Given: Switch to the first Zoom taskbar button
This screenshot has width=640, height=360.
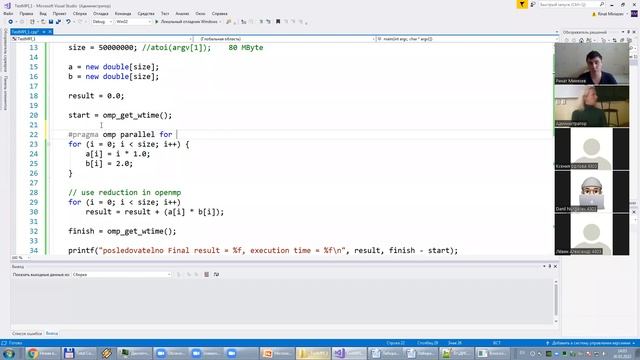Looking at the screenshot, I should [x=171, y=353].
